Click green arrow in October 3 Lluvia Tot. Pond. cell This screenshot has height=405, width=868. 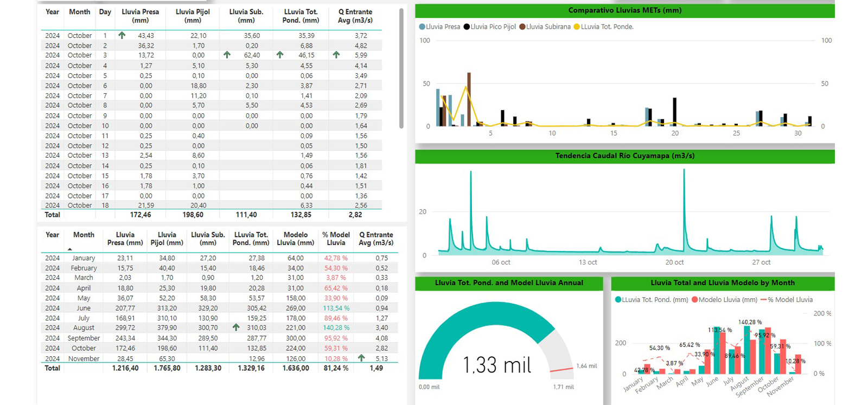pyautogui.click(x=280, y=55)
